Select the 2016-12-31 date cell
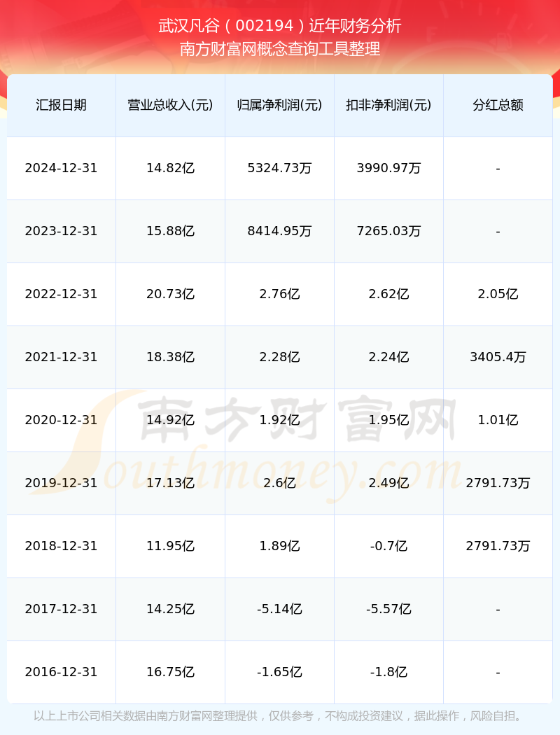The height and width of the screenshot is (735, 560). click(x=62, y=672)
